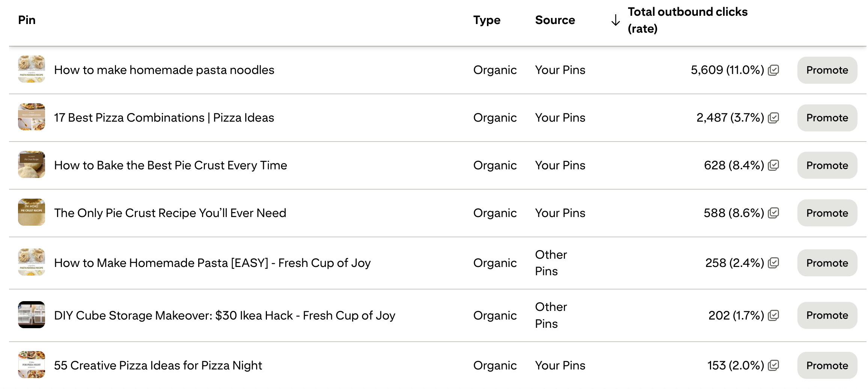Click the pie crust dough thumbnail image
Screen dimensions: 868x389
tap(31, 165)
